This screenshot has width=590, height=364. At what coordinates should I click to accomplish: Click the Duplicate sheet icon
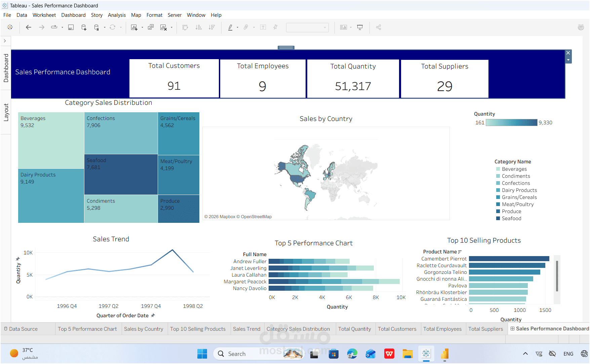pos(151,27)
